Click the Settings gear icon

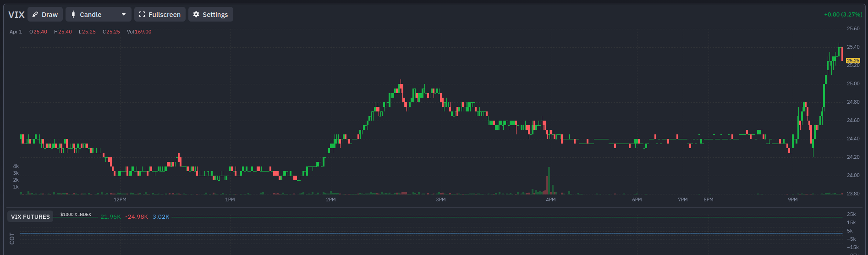[x=196, y=14]
